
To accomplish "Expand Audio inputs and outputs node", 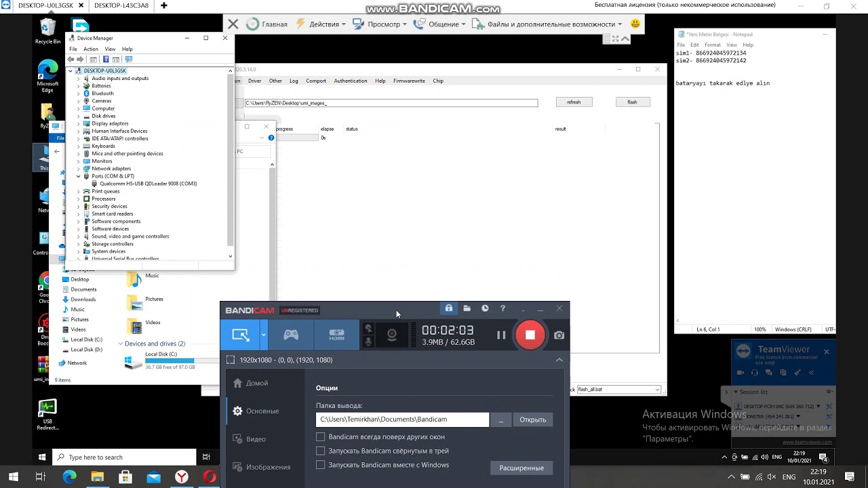I will [x=78, y=79].
